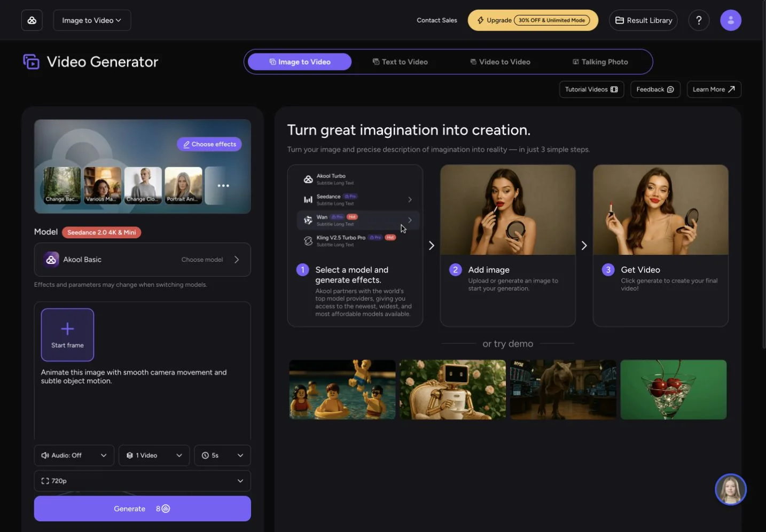Open the 1 Video count dropdown
Viewport: 766px width, 532px height.
click(x=154, y=456)
